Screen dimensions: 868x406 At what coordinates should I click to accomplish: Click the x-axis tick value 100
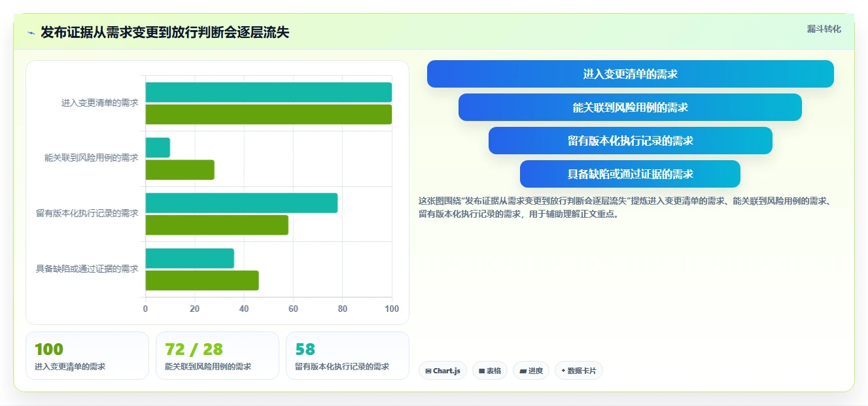click(x=391, y=309)
